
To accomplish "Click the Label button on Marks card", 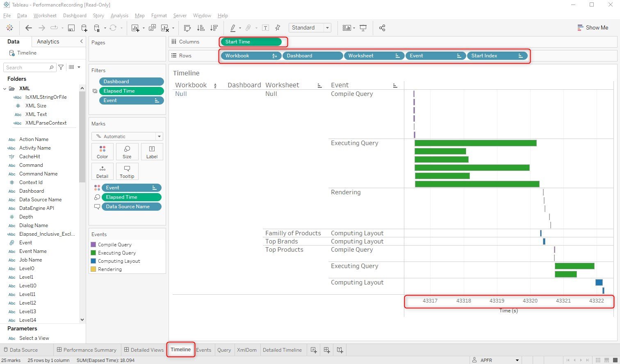I will point(152,152).
